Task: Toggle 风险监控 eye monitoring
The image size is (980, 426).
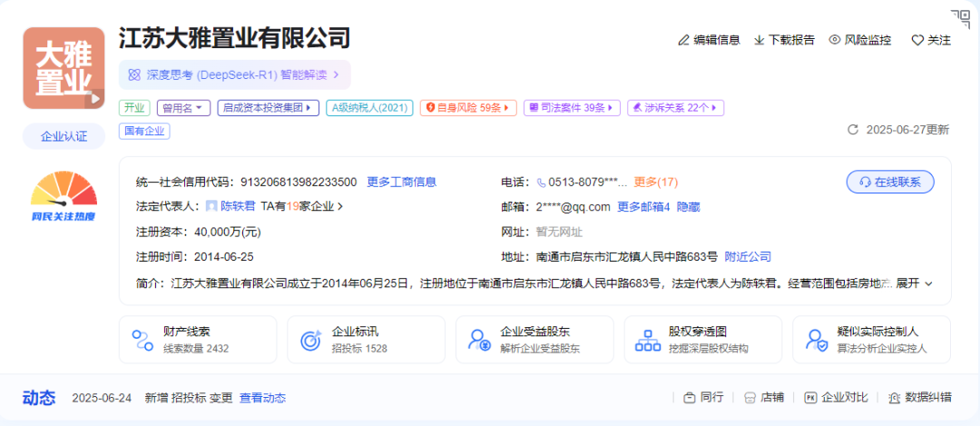Action: (x=860, y=40)
